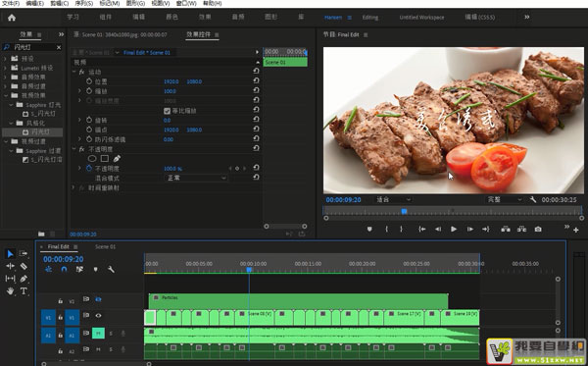Click Export Frame camera icon

click(x=538, y=229)
